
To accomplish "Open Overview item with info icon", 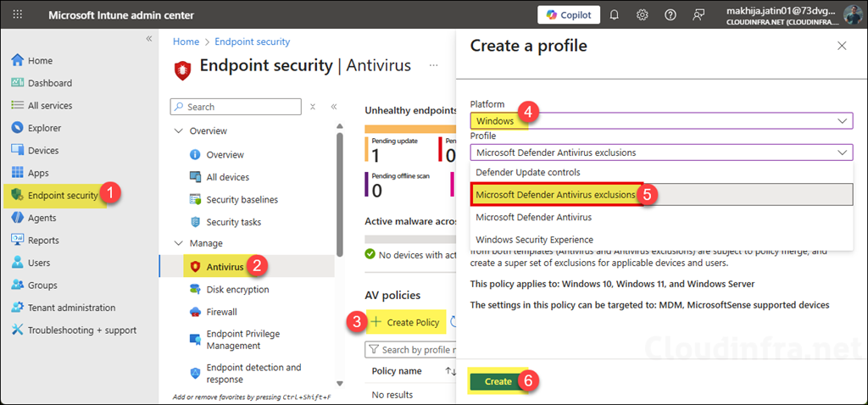I will pos(225,154).
